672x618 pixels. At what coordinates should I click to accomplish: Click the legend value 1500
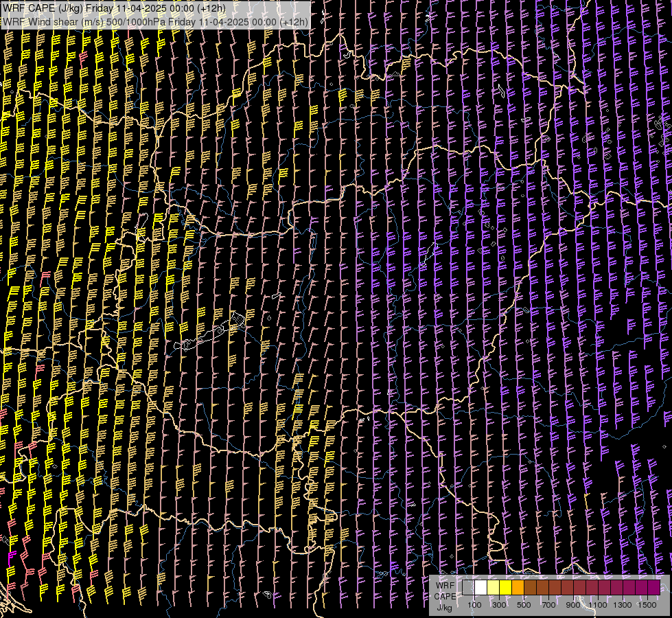coord(647,605)
